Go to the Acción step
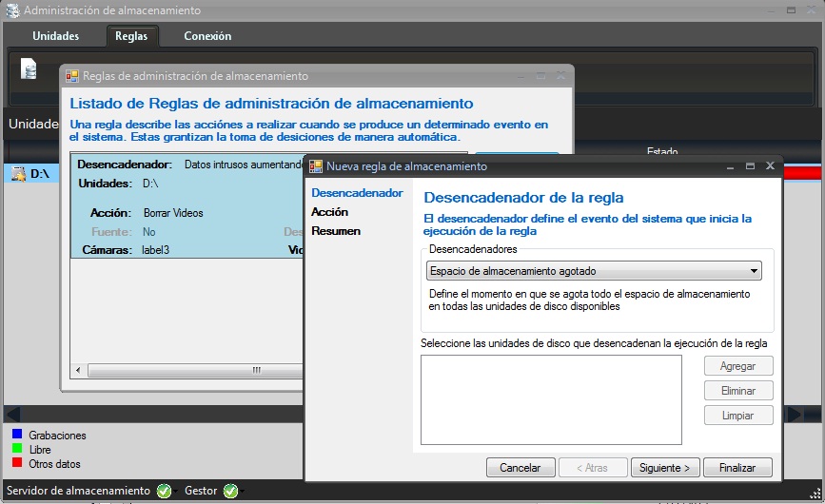 (329, 212)
